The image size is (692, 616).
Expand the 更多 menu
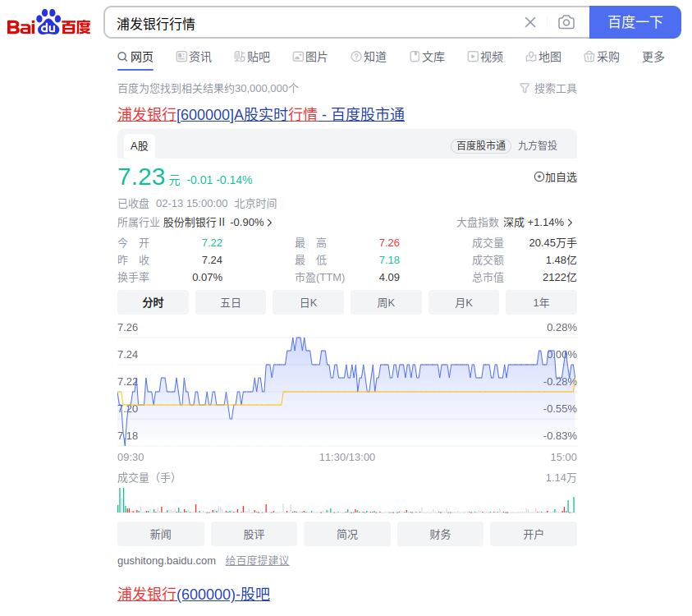coord(653,57)
